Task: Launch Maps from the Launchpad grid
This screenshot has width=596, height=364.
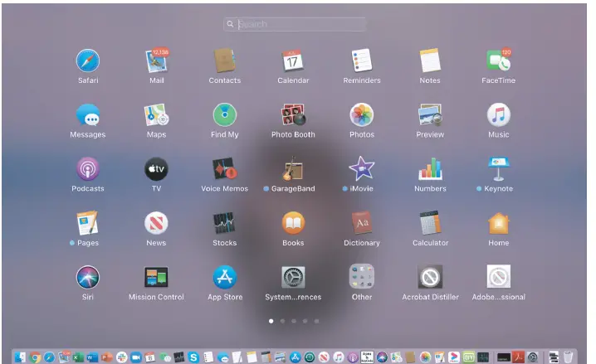Action: [156, 114]
